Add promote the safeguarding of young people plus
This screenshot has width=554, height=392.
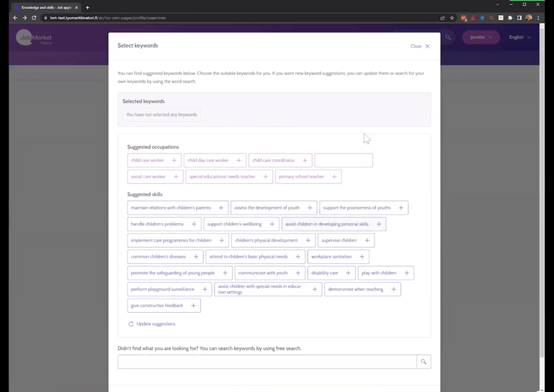pos(225,273)
